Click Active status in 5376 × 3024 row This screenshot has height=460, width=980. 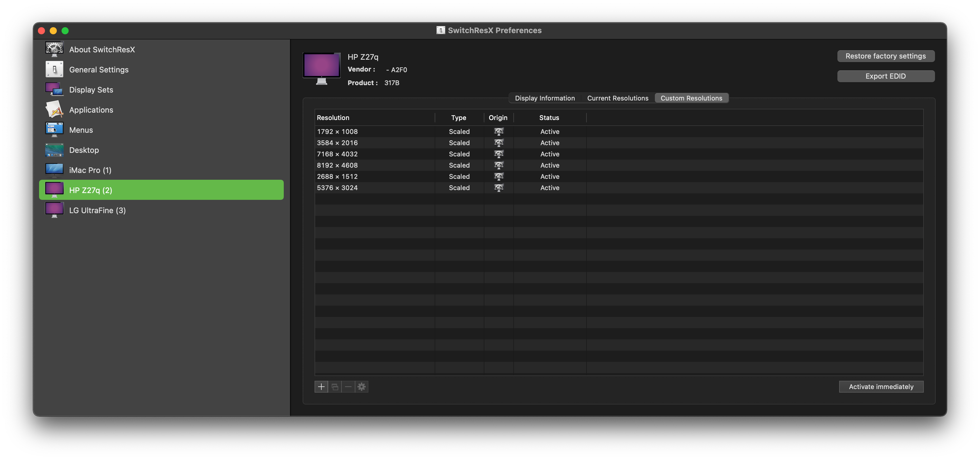click(550, 187)
